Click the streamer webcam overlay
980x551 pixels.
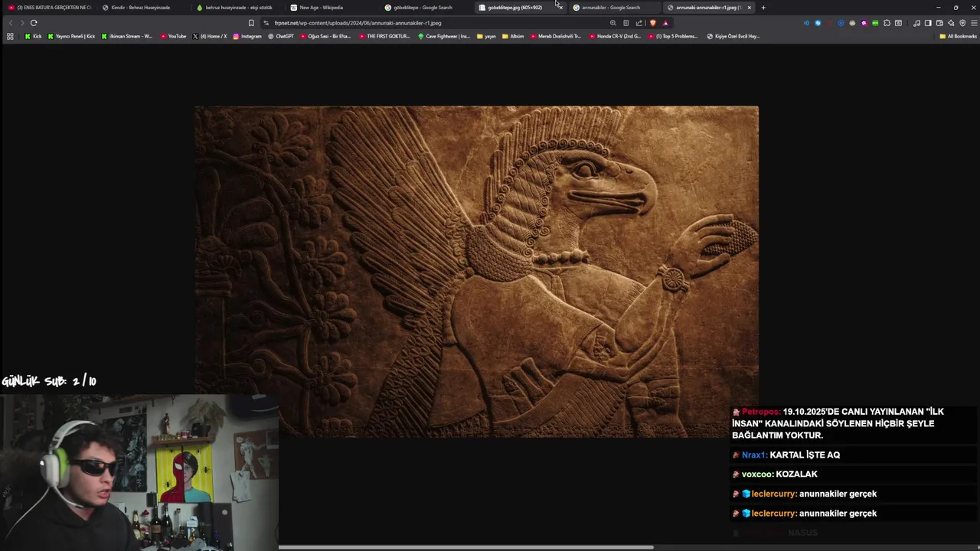[139, 472]
